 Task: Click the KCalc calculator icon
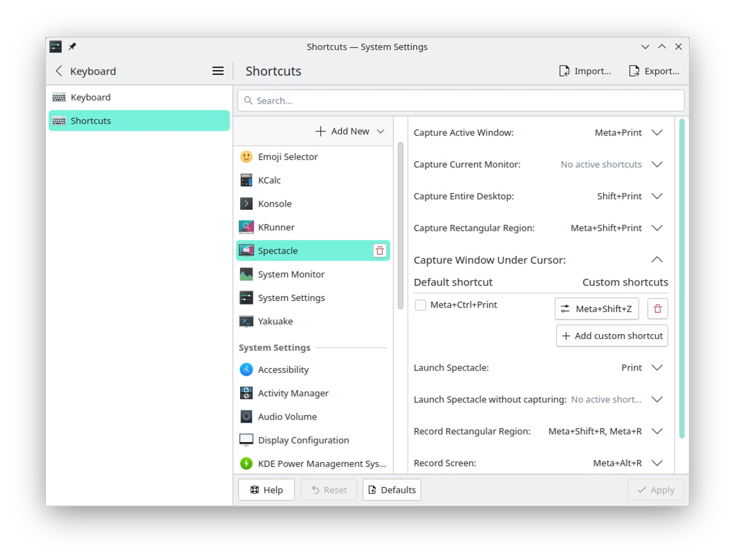coord(246,180)
